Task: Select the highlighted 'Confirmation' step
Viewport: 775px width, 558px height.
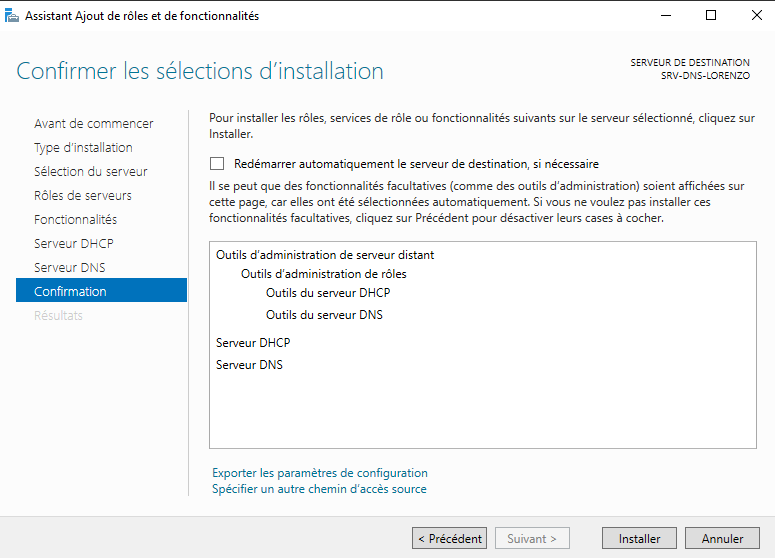Action: click(70, 291)
